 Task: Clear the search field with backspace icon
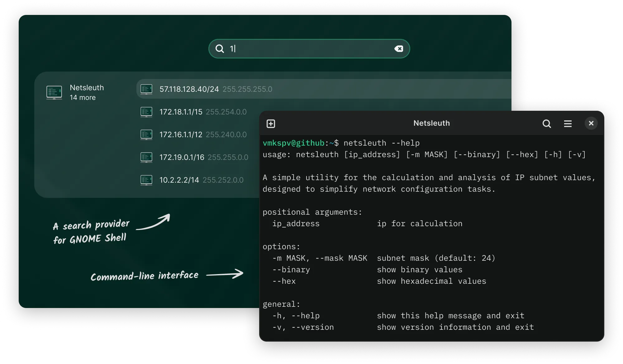tap(398, 49)
